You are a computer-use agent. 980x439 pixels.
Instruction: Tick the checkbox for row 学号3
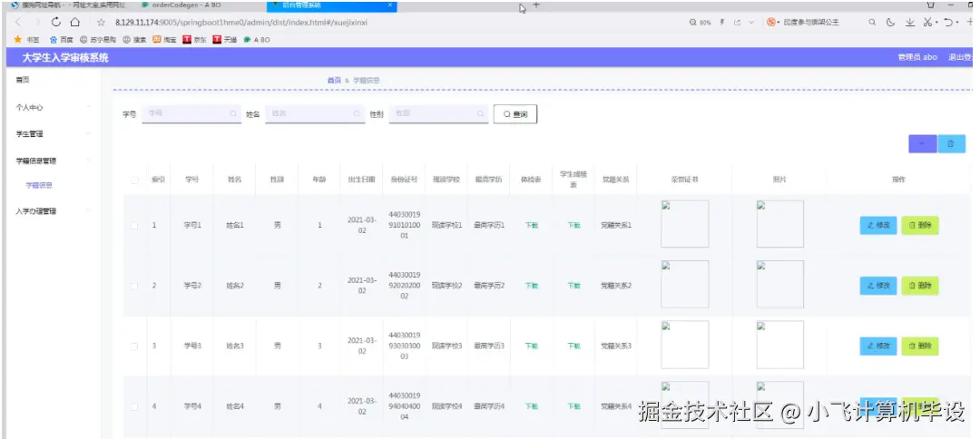click(x=134, y=346)
